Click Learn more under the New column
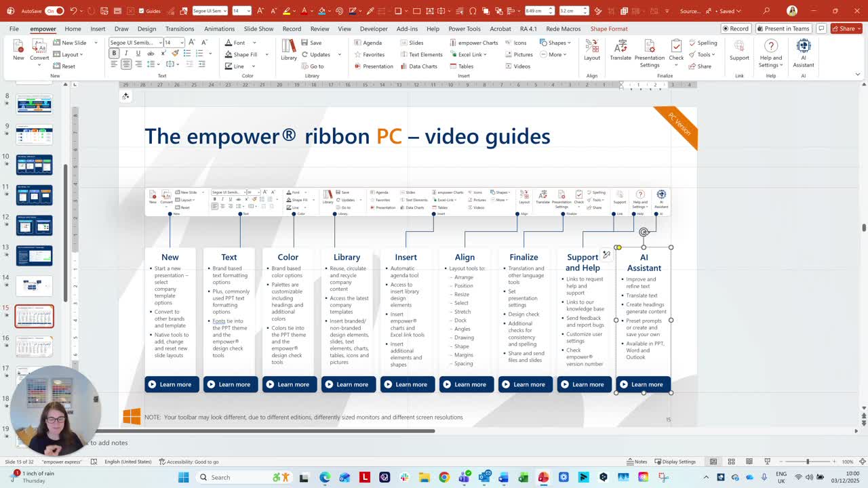The height and width of the screenshot is (488, 868). click(x=172, y=384)
